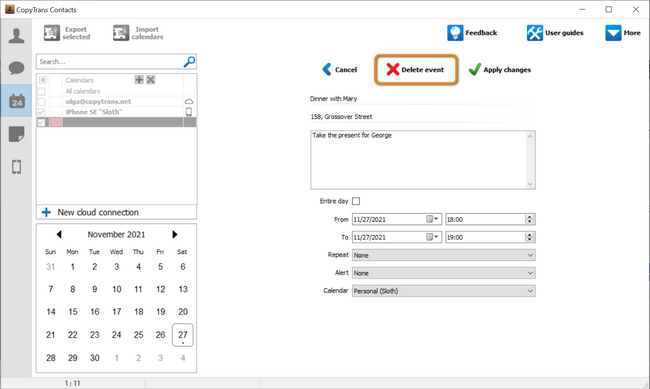Viewport: 650px width, 389px height.
Task: Toggle the checkbox of the pink calendar row
Action: pos(41,122)
